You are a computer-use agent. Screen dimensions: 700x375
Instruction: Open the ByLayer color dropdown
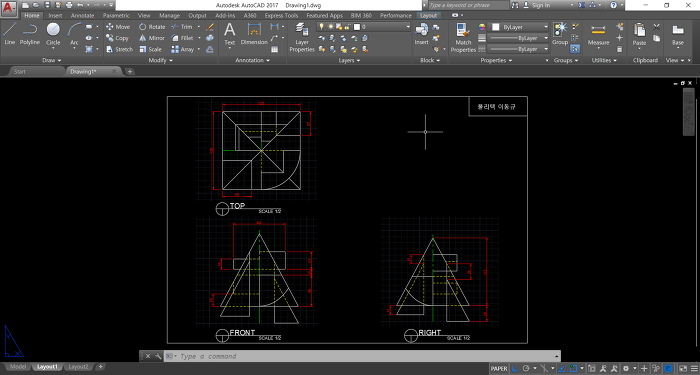pyautogui.click(x=519, y=27)
